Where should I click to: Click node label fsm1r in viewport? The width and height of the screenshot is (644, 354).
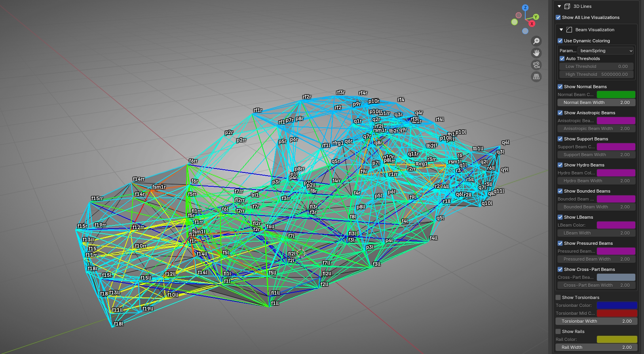[159, 187]
